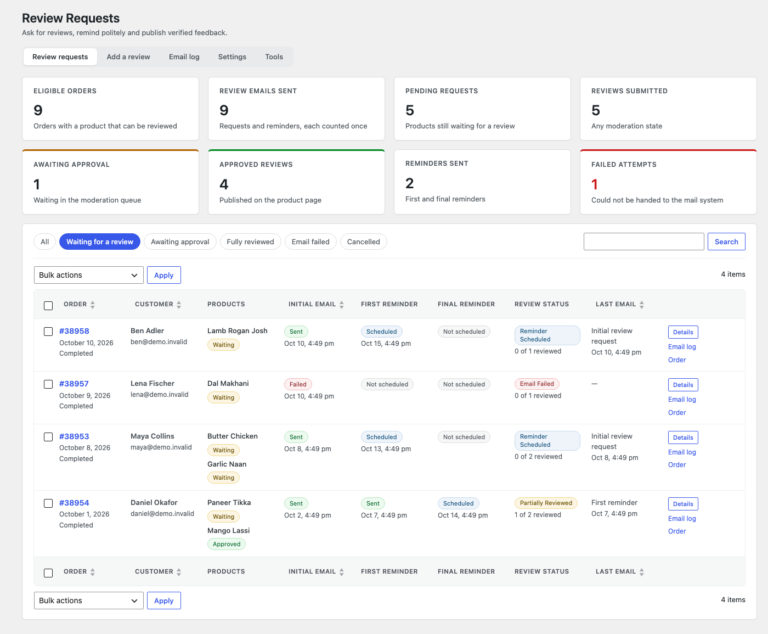Open the Add a review tab
Viewport: 768px width, 634px height.
128,57
